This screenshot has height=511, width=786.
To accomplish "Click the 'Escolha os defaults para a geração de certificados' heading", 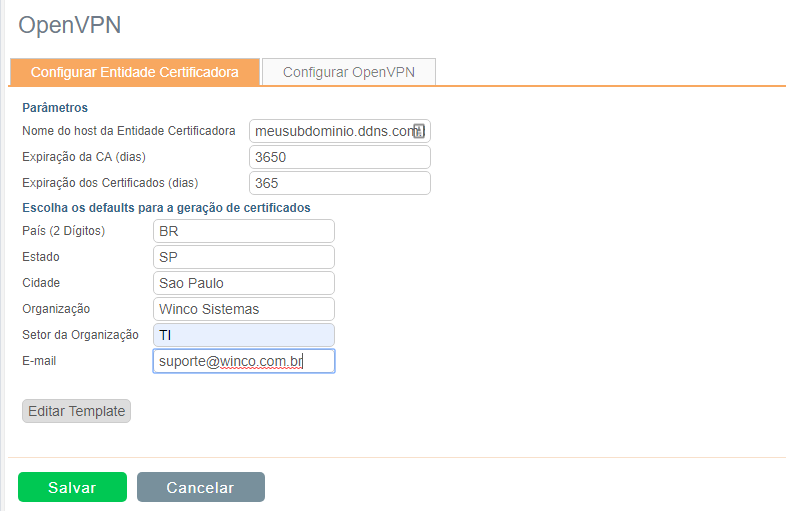I will point(166,208).
